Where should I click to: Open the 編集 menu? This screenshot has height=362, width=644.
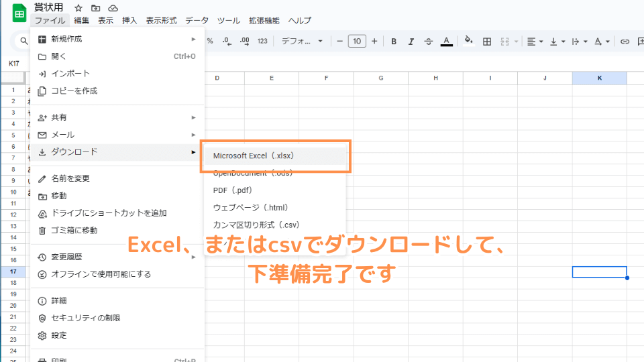[x=81, y=21]
